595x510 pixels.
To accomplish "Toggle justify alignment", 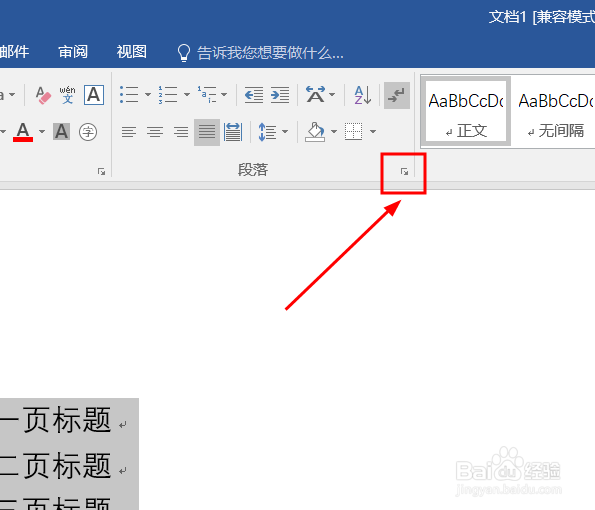I will [207, 132].
